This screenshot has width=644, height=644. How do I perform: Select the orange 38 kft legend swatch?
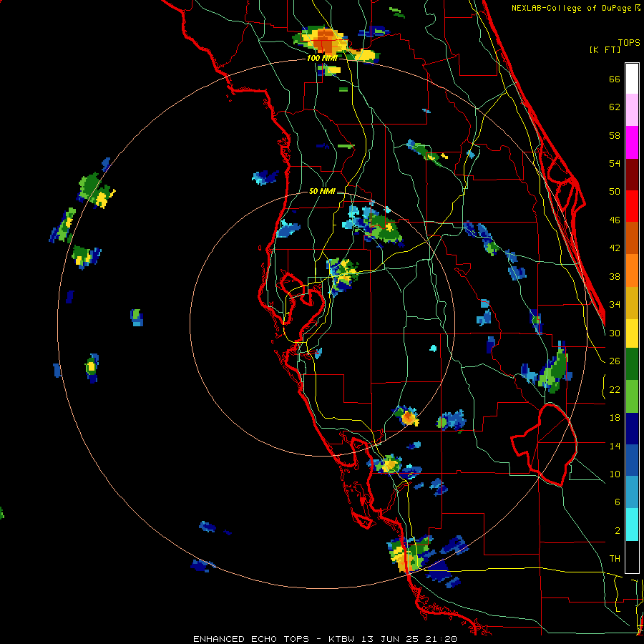click(632, 270)
